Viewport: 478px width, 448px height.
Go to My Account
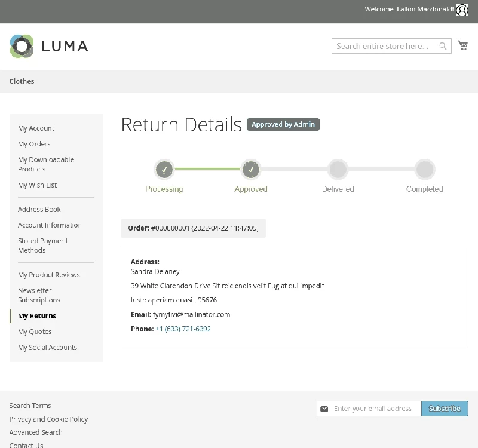36,128
